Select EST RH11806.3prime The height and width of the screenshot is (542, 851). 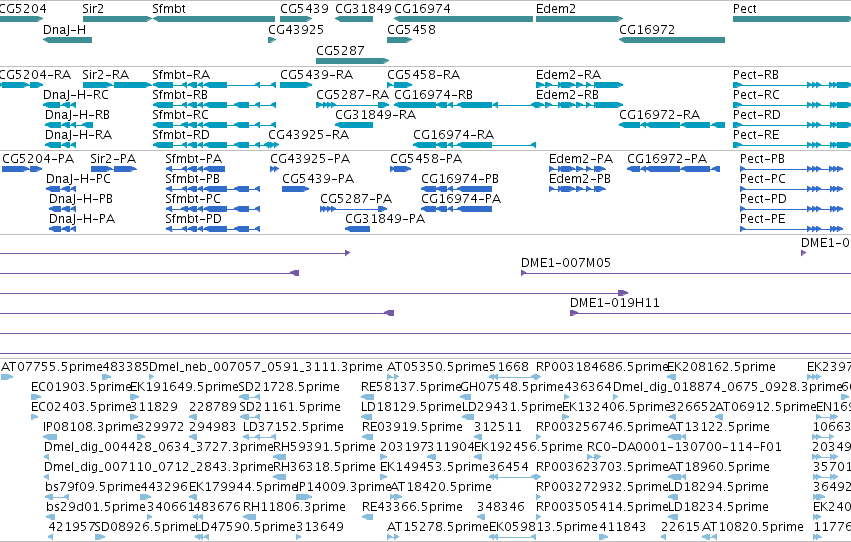[x=294, y=508]
